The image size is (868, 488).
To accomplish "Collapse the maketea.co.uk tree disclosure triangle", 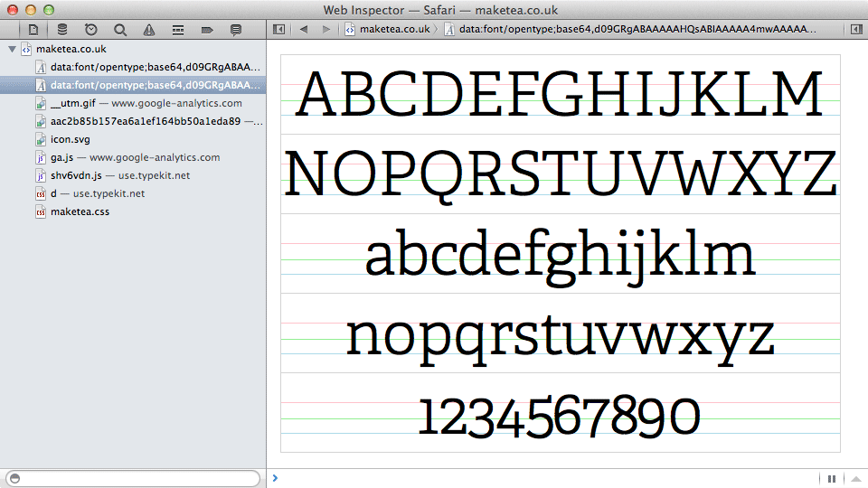I will pos(12,49).
